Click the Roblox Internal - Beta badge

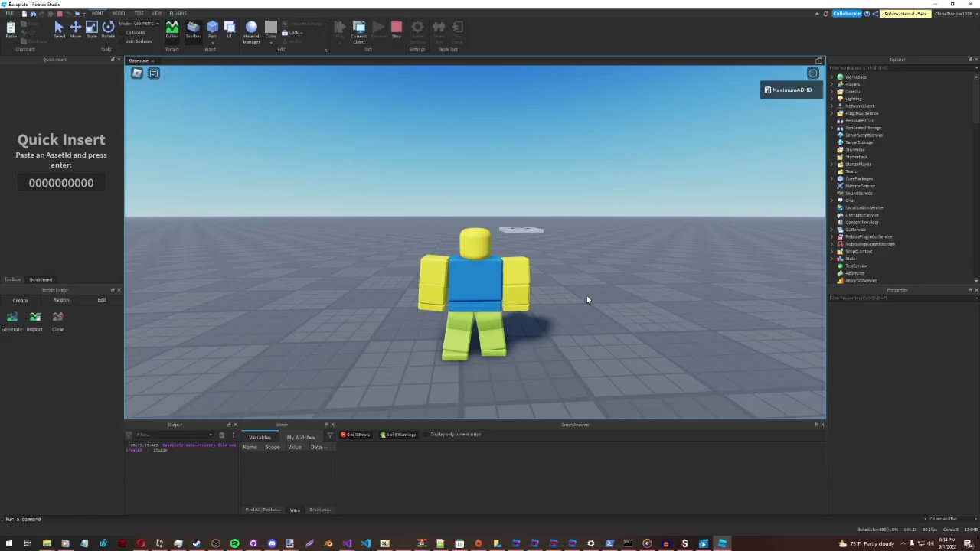tap(906, 14)
